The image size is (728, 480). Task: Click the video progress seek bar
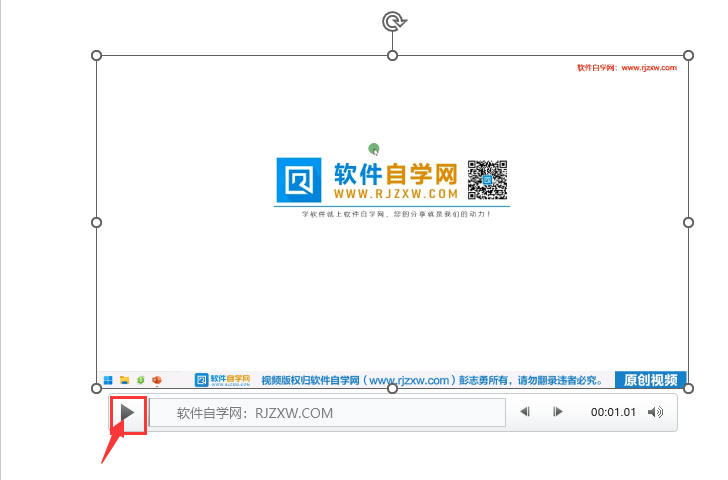327,412
